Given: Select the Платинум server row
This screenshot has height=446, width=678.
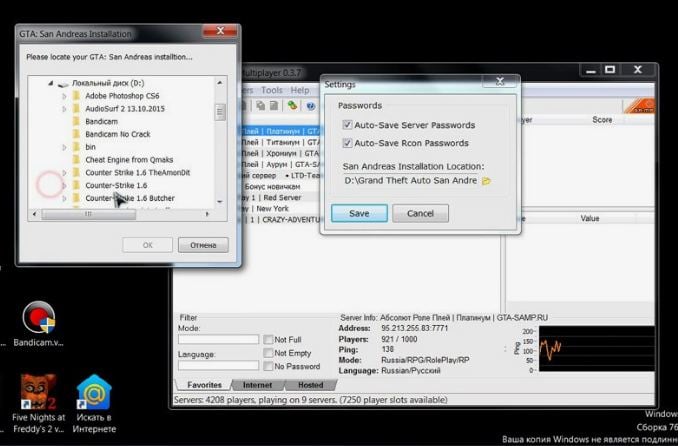Looking at the screenshot, I should [280, 131].
